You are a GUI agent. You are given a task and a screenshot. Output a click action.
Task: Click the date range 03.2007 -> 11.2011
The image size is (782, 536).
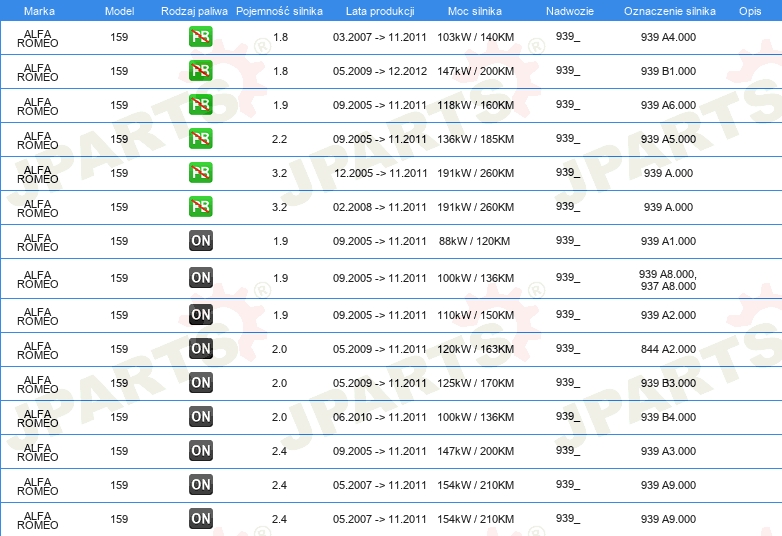pyautogui.click(x=380, y=37)
